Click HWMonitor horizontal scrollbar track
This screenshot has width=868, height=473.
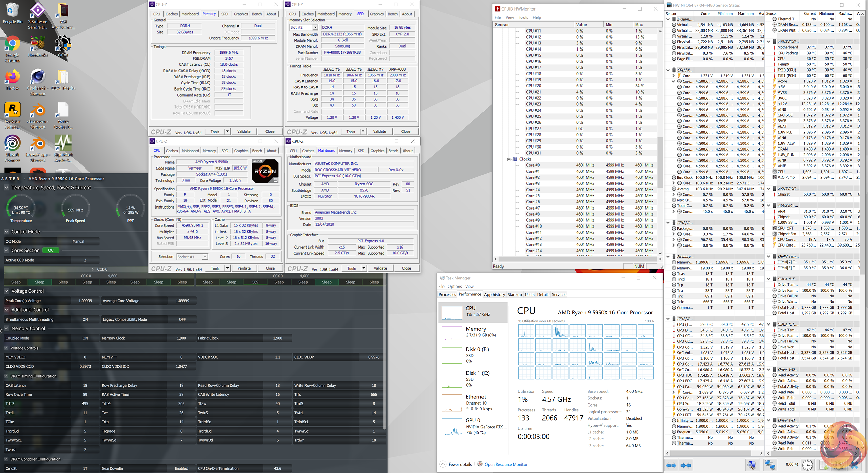point(576,259)
